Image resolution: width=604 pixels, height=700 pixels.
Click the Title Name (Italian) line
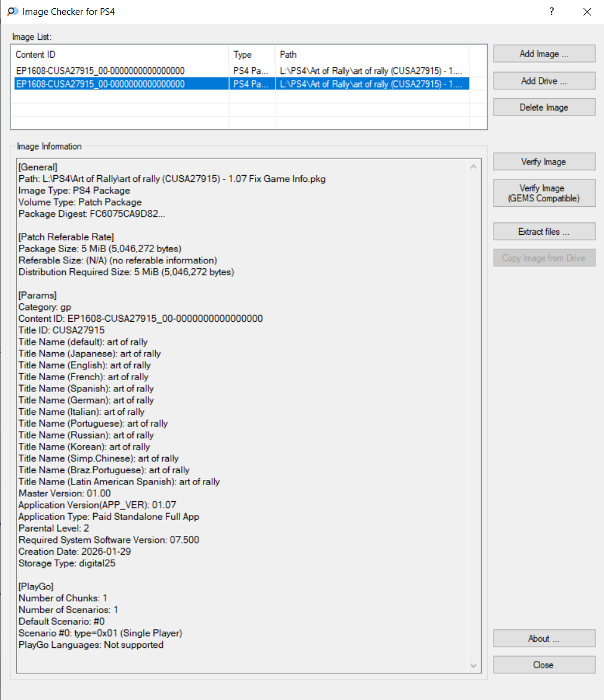pos(82,412)
